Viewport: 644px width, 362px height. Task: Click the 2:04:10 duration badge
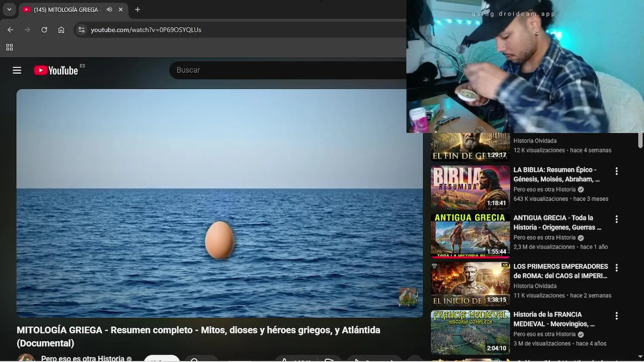point(497,348)
